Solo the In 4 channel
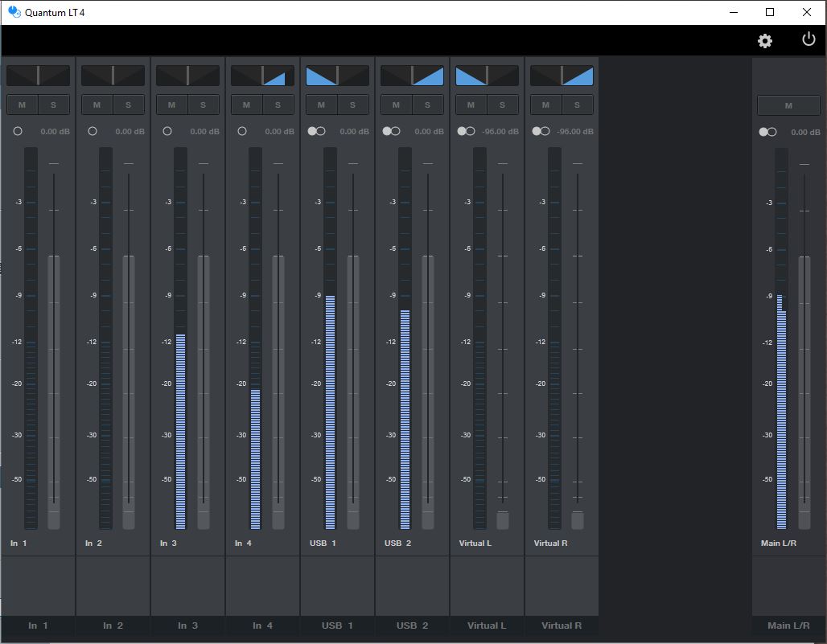This screenshot has height=644, width=827. pyautogui.click(x=278, y=105)
